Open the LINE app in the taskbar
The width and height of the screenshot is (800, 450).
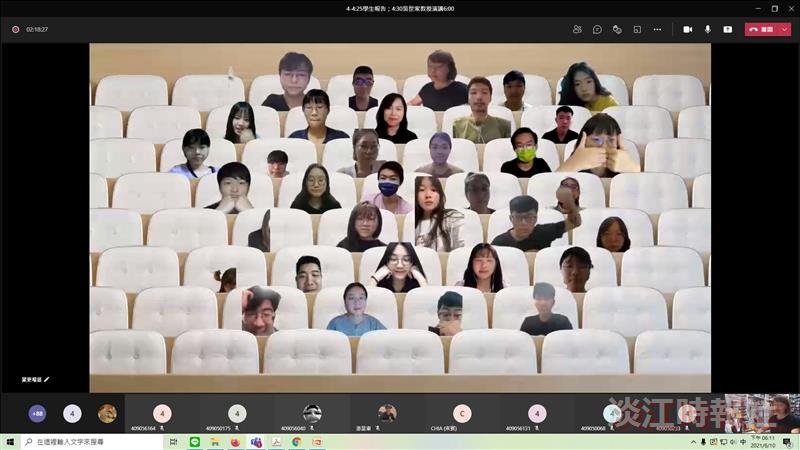point(194,442)
